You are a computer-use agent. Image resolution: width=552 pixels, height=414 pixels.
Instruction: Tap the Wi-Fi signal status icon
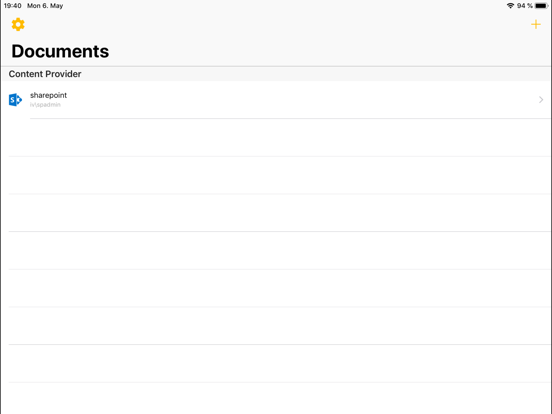click(510, 6)
